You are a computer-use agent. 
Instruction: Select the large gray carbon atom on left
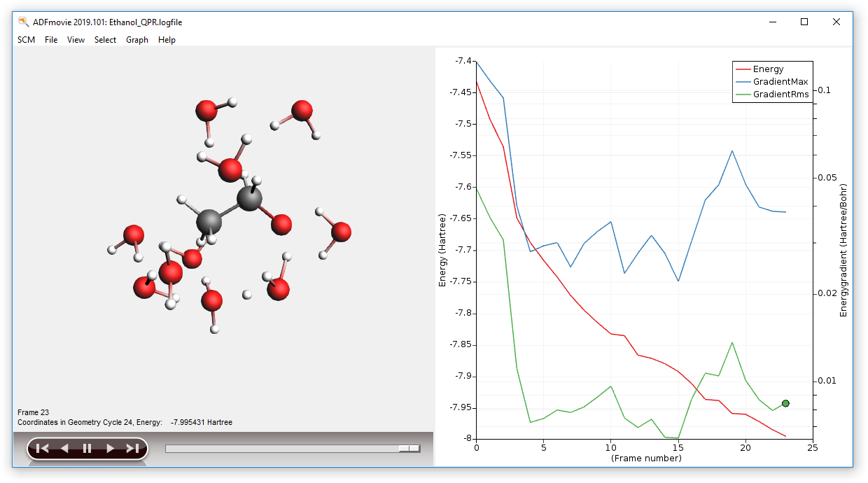coord(209,221)
